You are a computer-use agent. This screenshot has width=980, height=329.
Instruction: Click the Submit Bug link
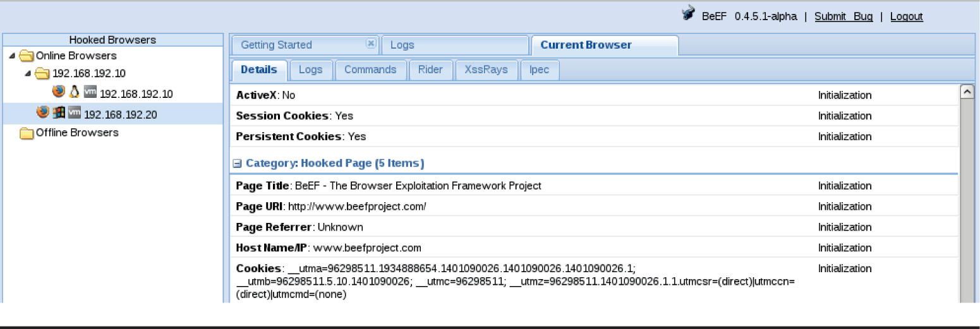tap(843, 16)
